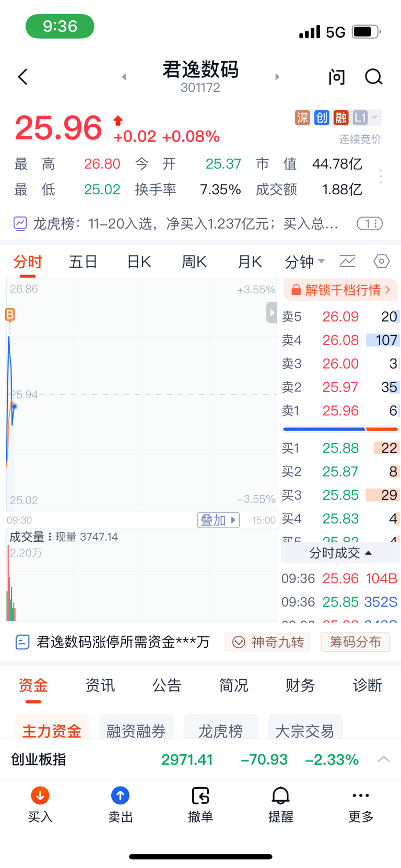Open the L1 level dropdown

tap(367, 117)
